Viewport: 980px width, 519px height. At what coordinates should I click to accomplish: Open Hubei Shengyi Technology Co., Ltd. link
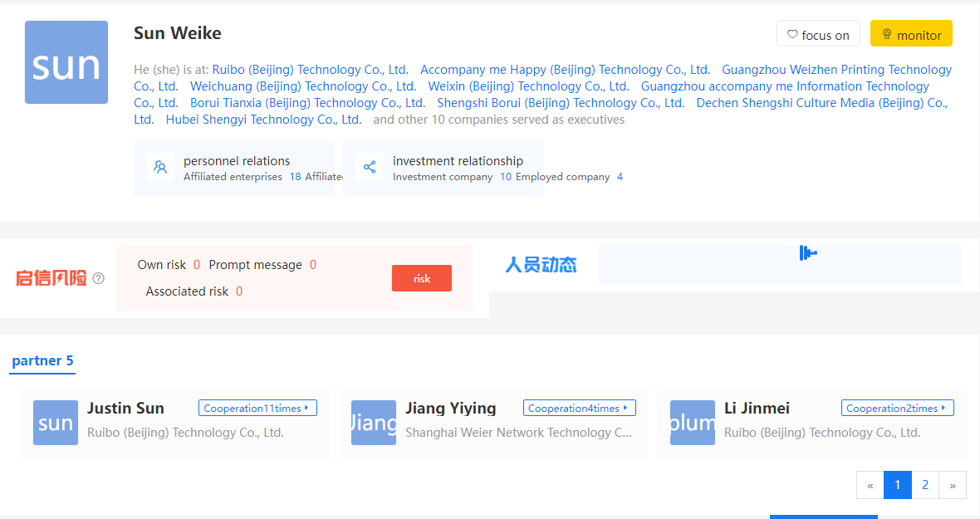[x=264, y=120]
